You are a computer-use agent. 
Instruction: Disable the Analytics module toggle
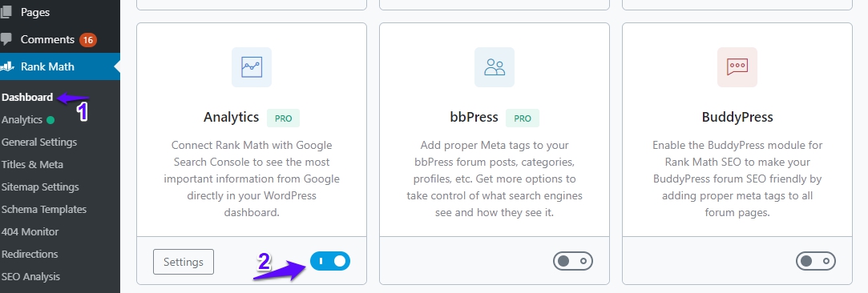coord(330,261)
